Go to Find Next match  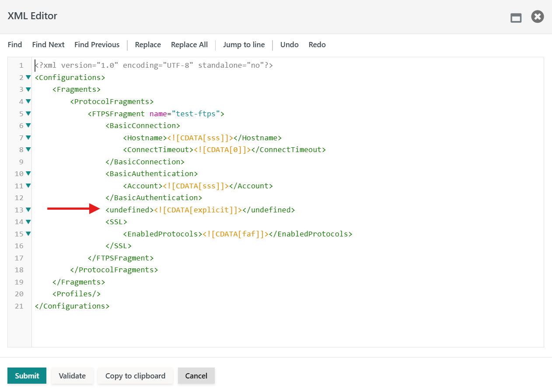[48, 45]
